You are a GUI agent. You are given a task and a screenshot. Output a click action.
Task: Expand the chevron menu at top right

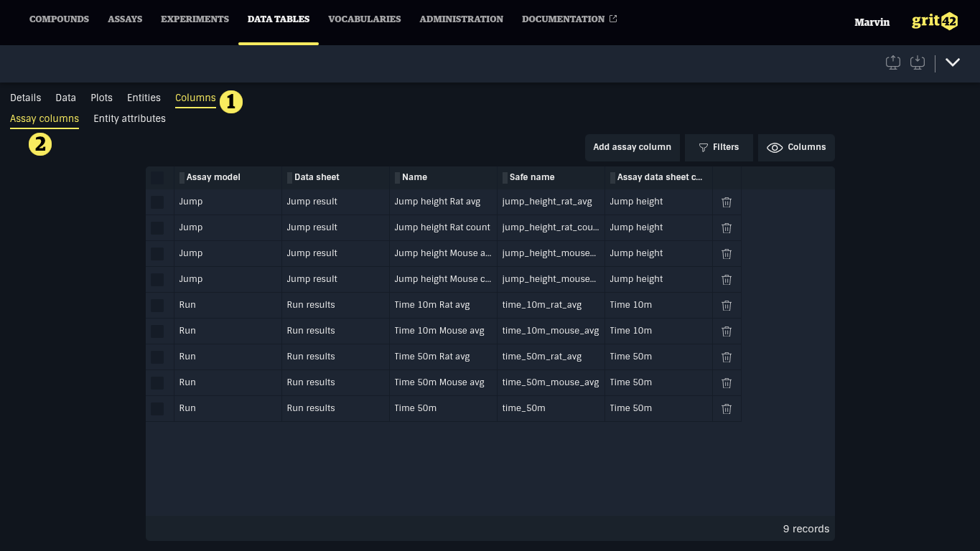pos(953,62)
